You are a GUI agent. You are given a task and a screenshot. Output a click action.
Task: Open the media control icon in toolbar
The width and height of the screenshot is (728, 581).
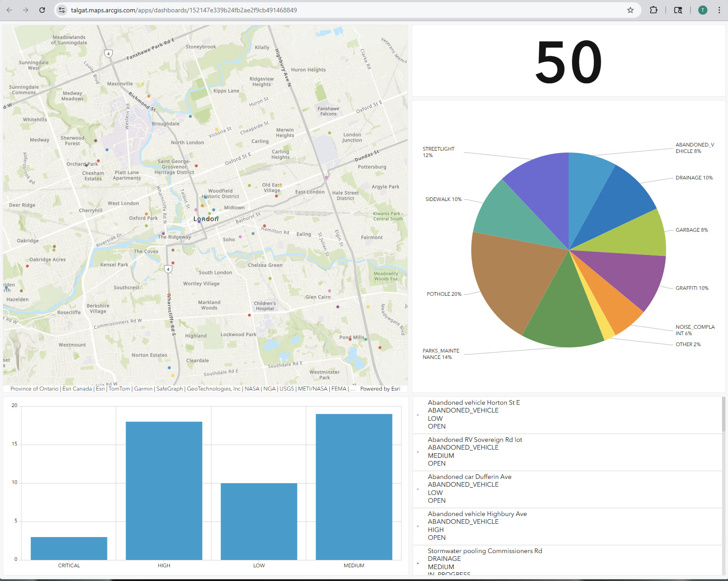(x=678, y=10)
